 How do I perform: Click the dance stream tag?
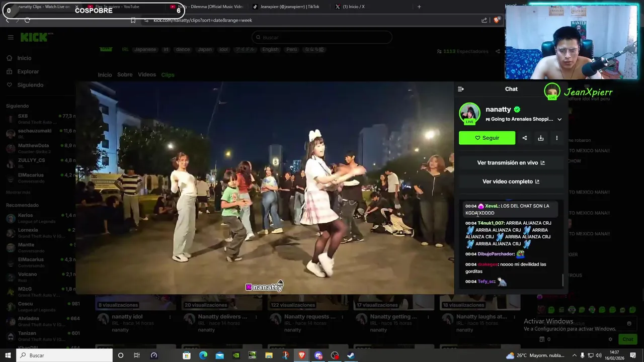tap(183, 49)
